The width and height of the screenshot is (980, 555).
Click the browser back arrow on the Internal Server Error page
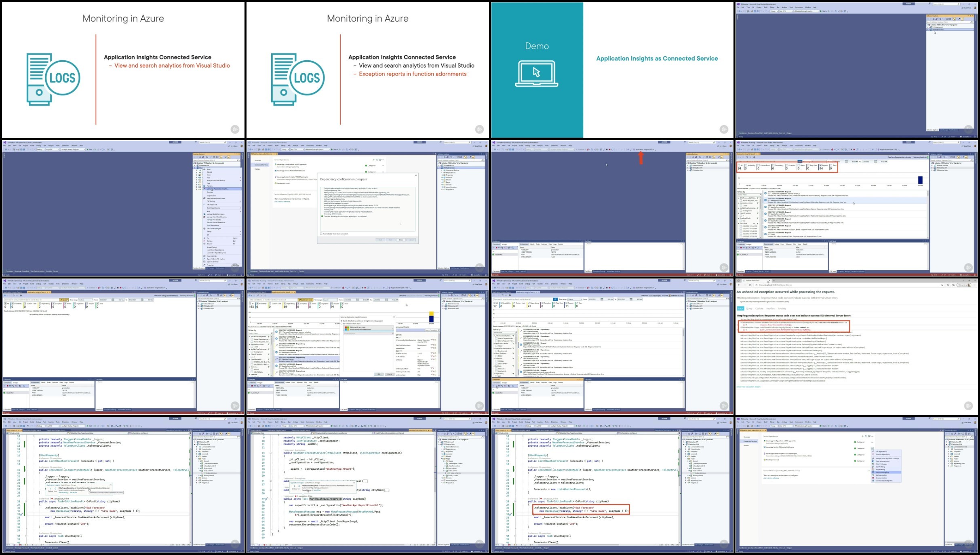pos(739,285)
